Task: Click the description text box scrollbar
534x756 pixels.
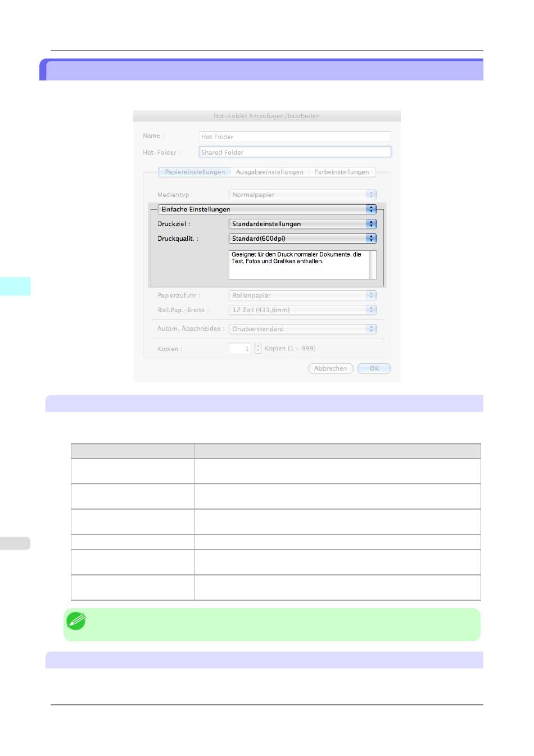Action: [x=373, y=265]
